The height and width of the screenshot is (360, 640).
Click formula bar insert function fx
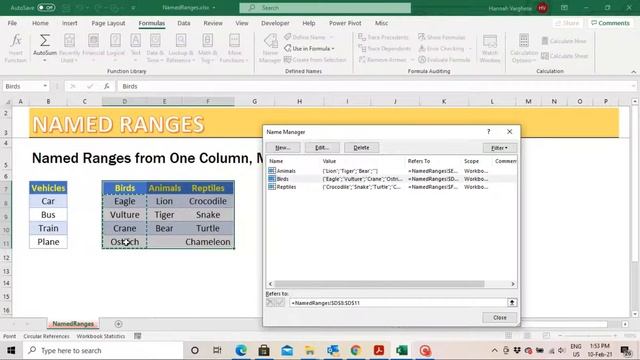107,86
